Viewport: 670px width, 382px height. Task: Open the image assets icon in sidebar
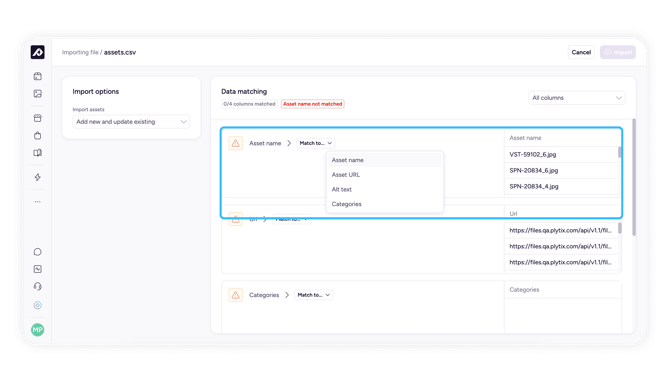coord(38,94)
